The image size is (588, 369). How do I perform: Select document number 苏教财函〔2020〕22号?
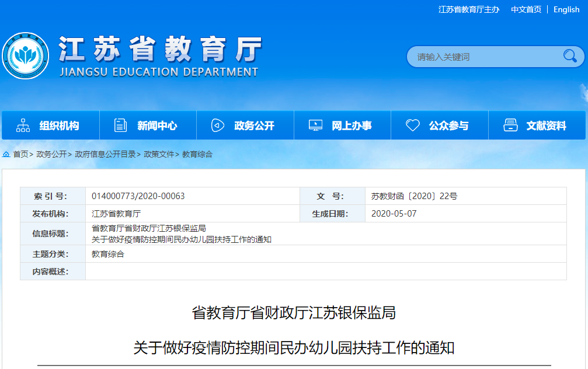tap(414, 196)
